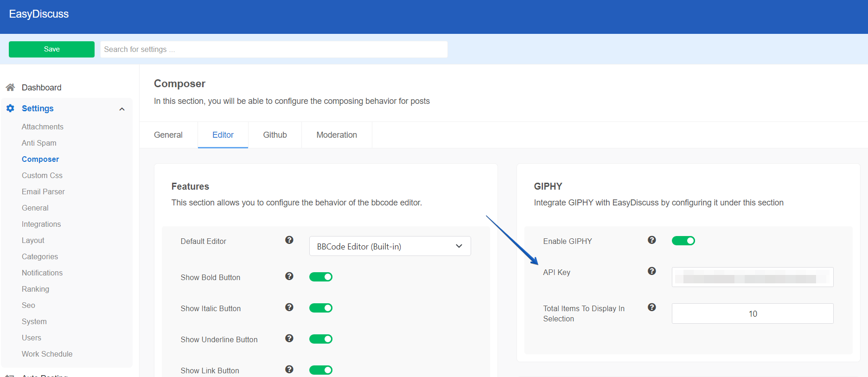
Task: Open Seo settings
Action: (x=28, y=305)
